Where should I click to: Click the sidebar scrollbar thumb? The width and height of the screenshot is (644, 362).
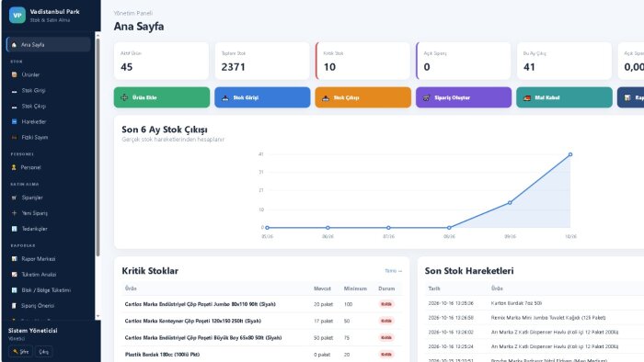[98, 148]
